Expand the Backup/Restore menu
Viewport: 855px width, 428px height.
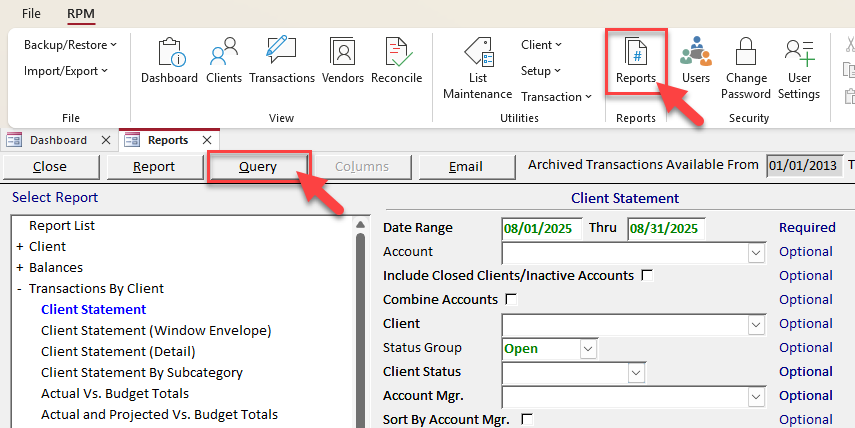coord(70,45)
